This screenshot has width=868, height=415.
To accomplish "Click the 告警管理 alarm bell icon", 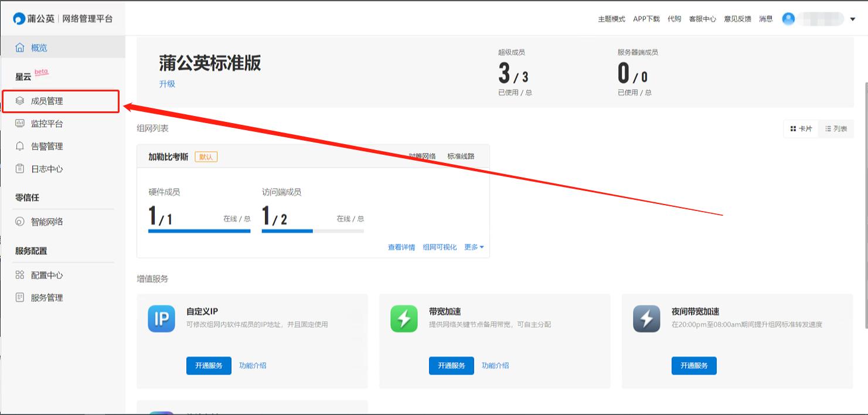I will point(21,146).
